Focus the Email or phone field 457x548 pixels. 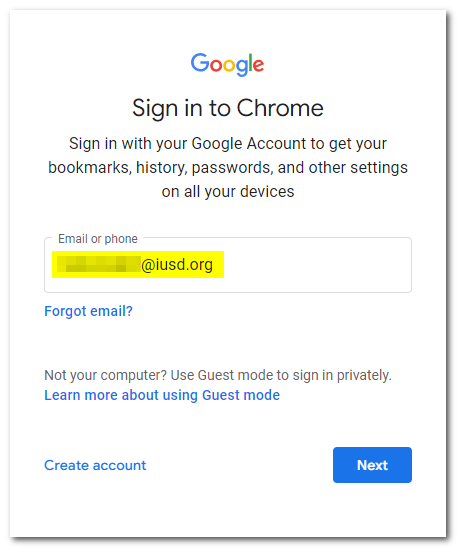(x=228, y=265)
